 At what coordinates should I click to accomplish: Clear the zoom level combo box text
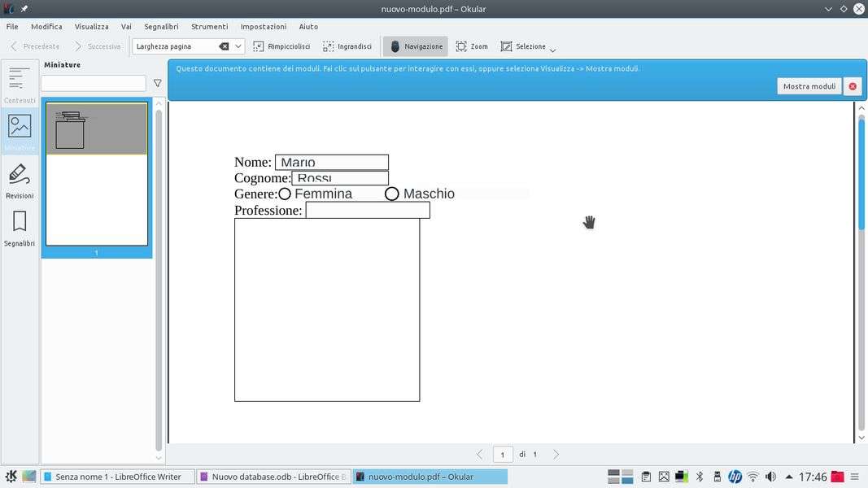tap(224, 46)
